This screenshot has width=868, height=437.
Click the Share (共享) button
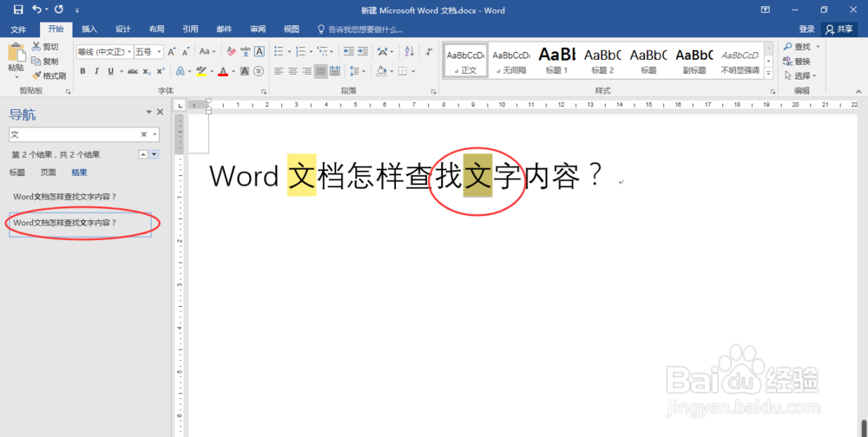[839, 29]
